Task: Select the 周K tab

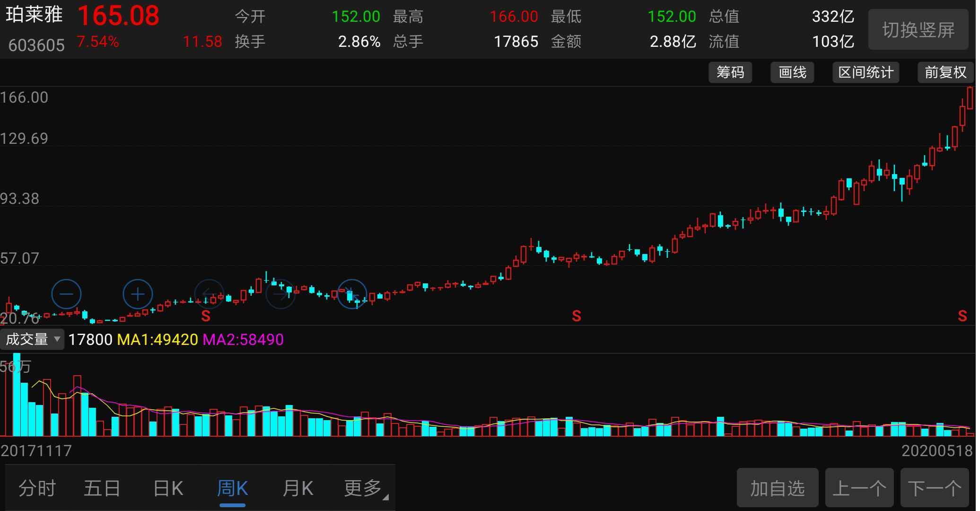Action: 232,488
